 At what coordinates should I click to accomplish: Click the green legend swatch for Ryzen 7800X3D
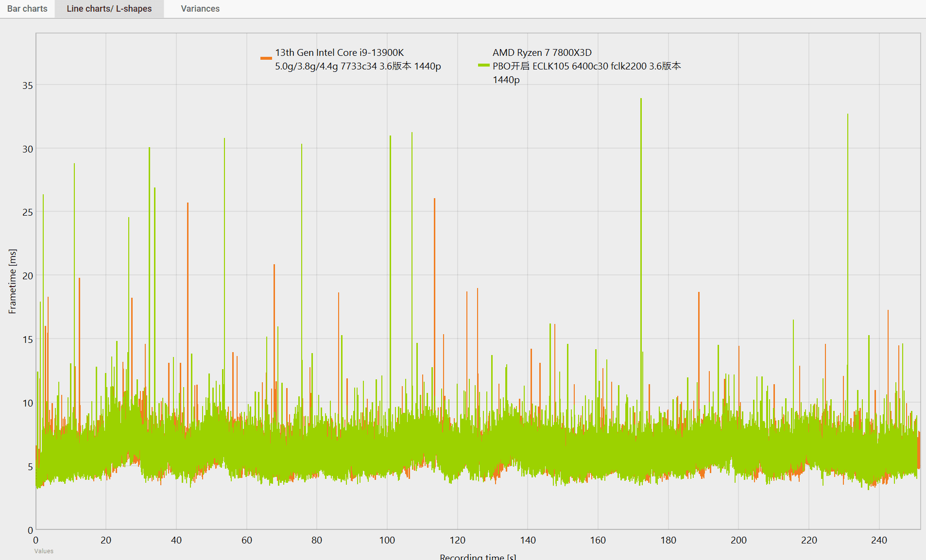(x=483, y=65)
